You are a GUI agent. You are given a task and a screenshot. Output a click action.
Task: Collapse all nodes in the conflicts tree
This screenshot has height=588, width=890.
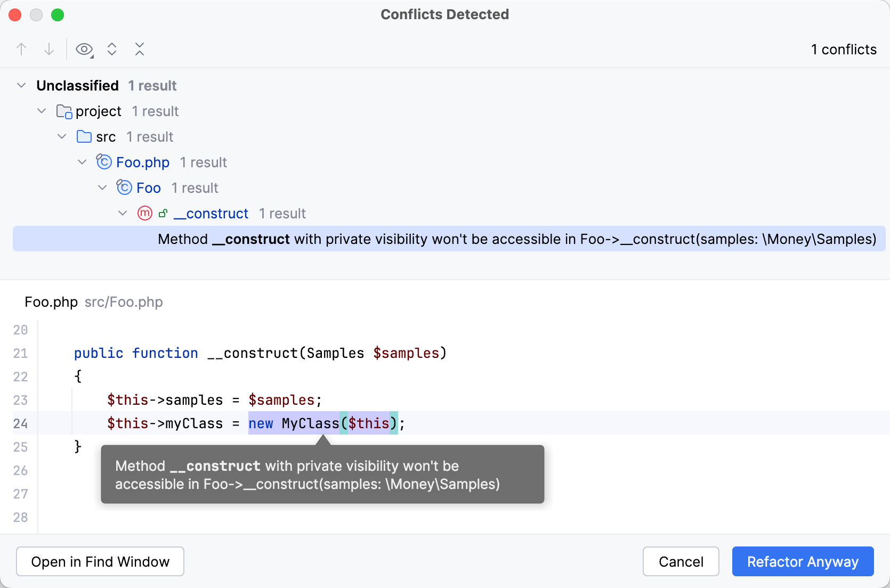tap(139, 49)
